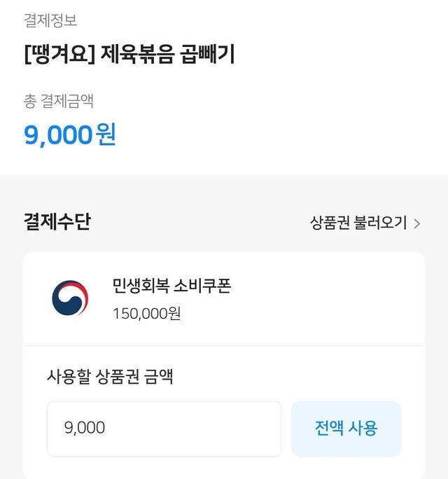The height and width of the screenshot is (479, 448).
Task: Click the blue 9,000원 total amount
Action: [x=69, y=134]
